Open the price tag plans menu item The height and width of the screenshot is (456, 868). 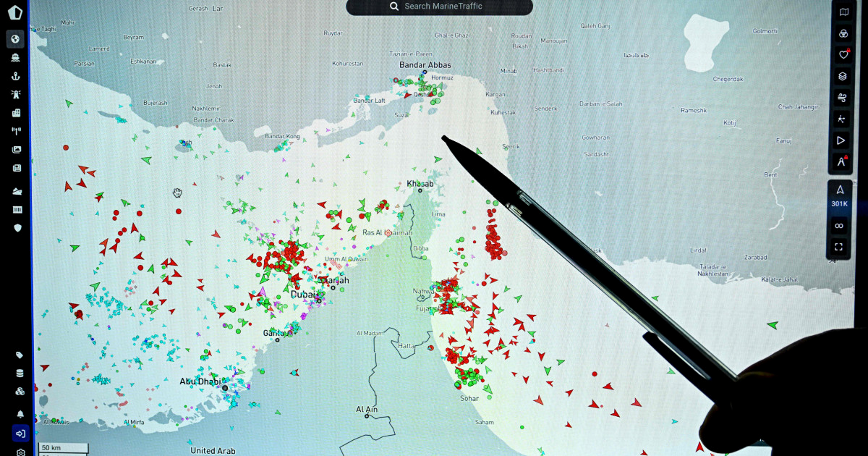coord(20,355)
